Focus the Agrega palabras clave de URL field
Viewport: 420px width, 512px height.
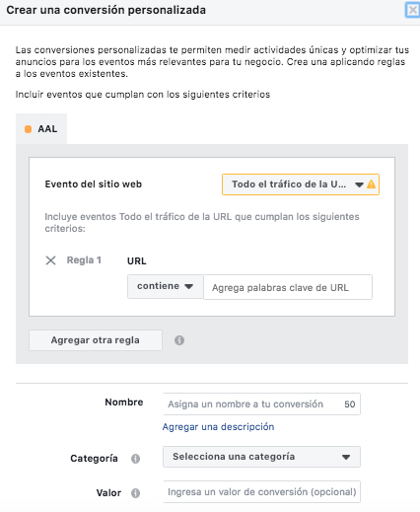288,287
